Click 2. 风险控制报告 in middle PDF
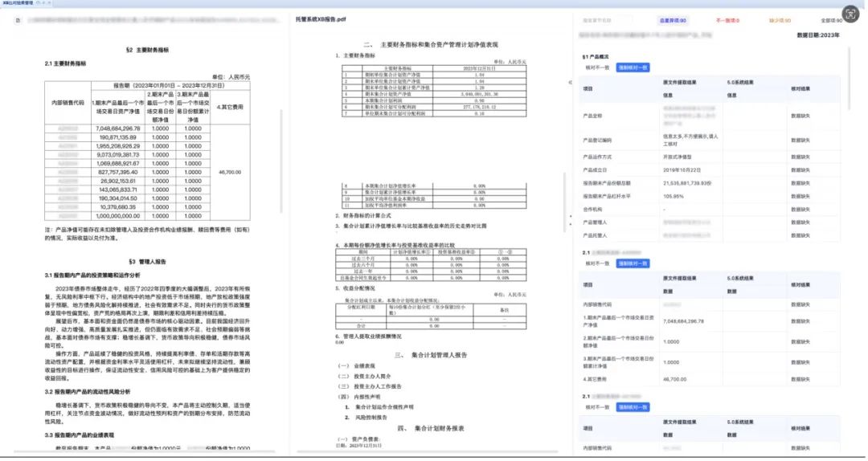868x461 pixels. coord(366,418)
